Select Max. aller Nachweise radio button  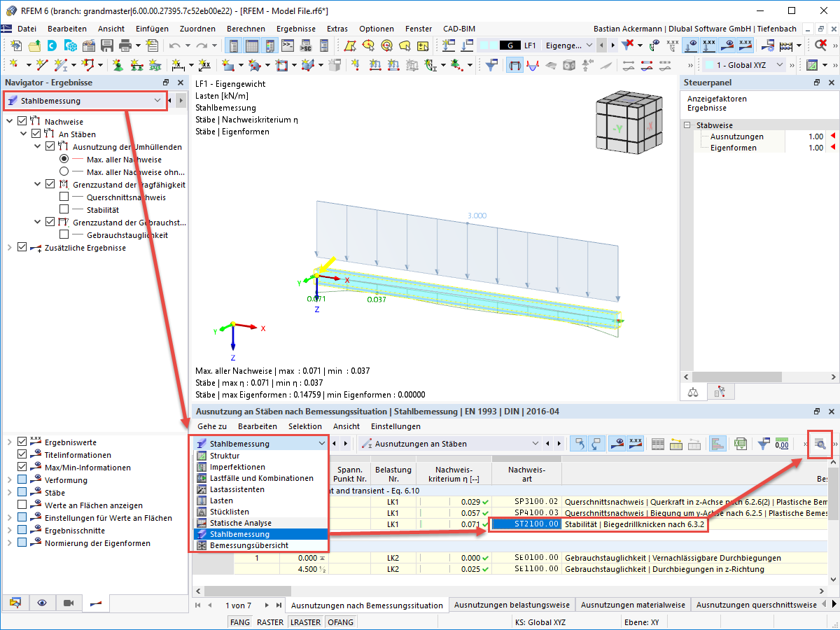click(64, 160)
